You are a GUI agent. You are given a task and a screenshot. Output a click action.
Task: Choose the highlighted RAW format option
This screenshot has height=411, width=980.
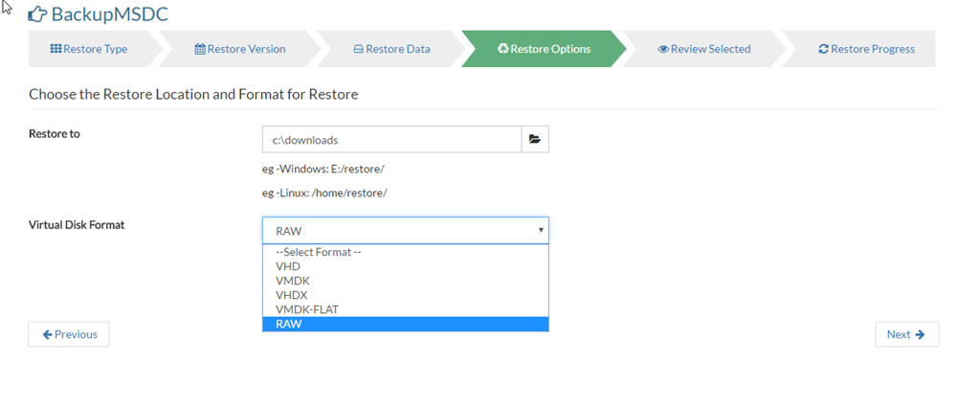pyautogui.click(x=405, y=324)
